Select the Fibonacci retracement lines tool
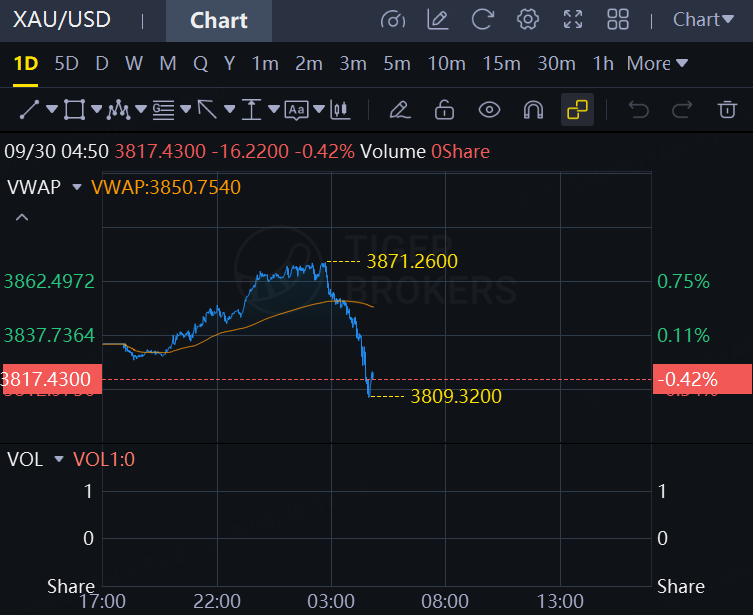This screenshot has height=615, width=753. pos(163,110)
